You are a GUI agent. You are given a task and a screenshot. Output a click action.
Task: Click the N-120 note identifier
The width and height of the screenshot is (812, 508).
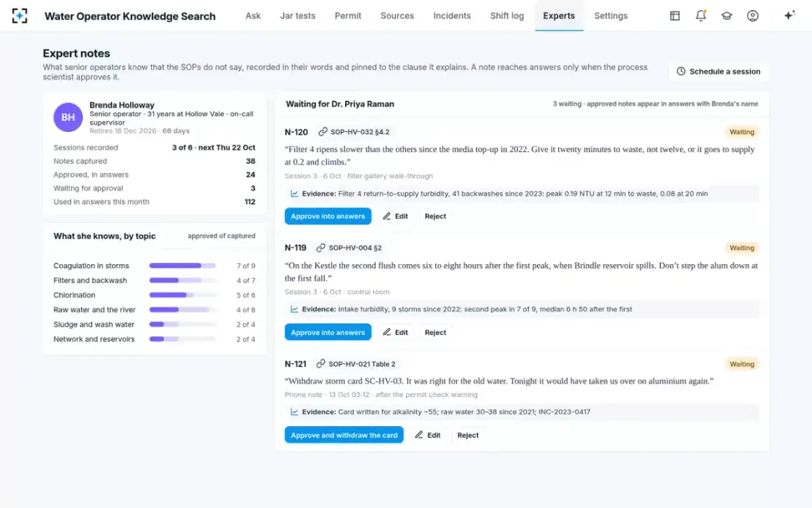point(296,132)
